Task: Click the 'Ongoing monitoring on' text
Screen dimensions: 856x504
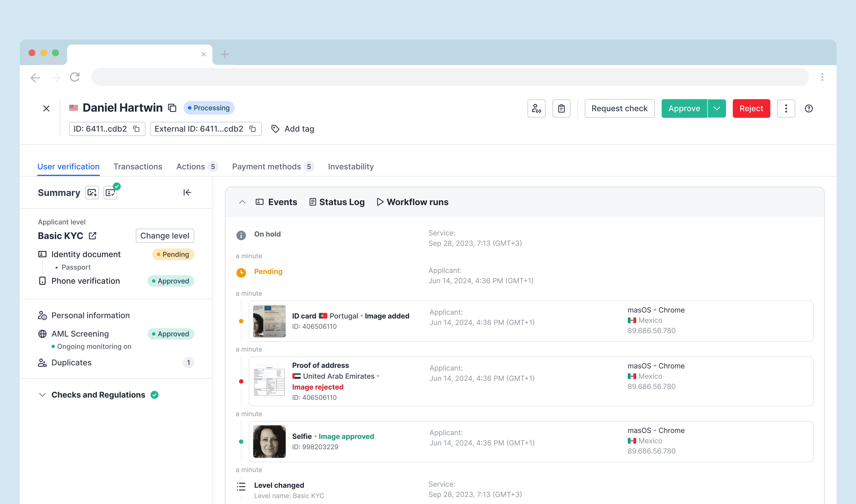Action: pos(94,346)
